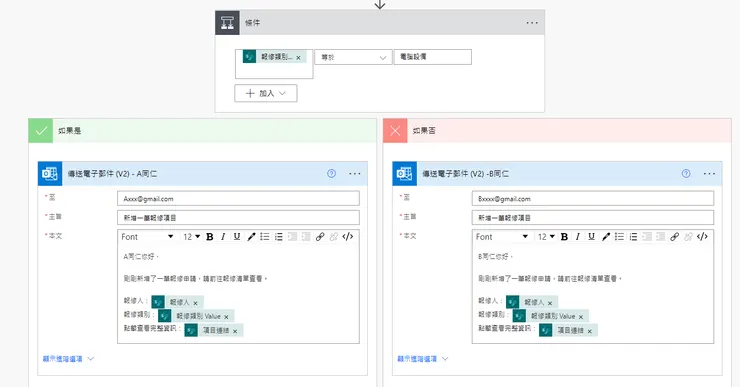This screenshot has height=387, width=740.
Task: Pick text color pen in B同仁 editor
Action: click(x=605, y=236)
